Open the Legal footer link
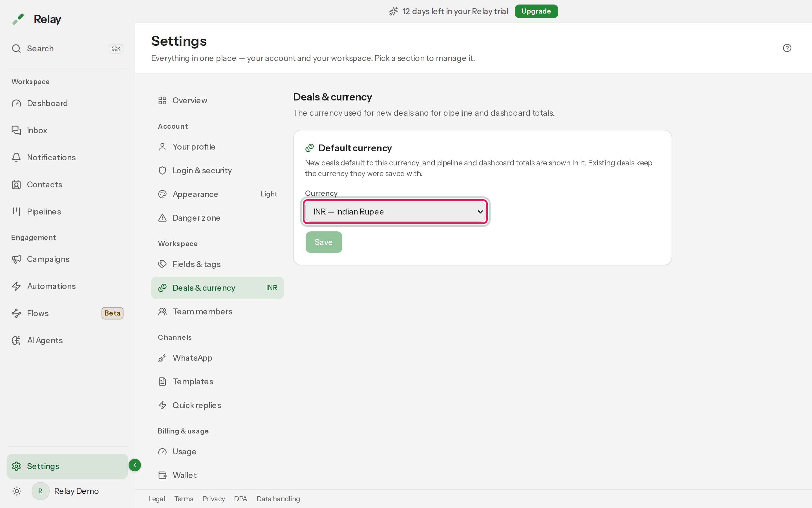This screenshot has height=508, width=812. pos(157,499)
